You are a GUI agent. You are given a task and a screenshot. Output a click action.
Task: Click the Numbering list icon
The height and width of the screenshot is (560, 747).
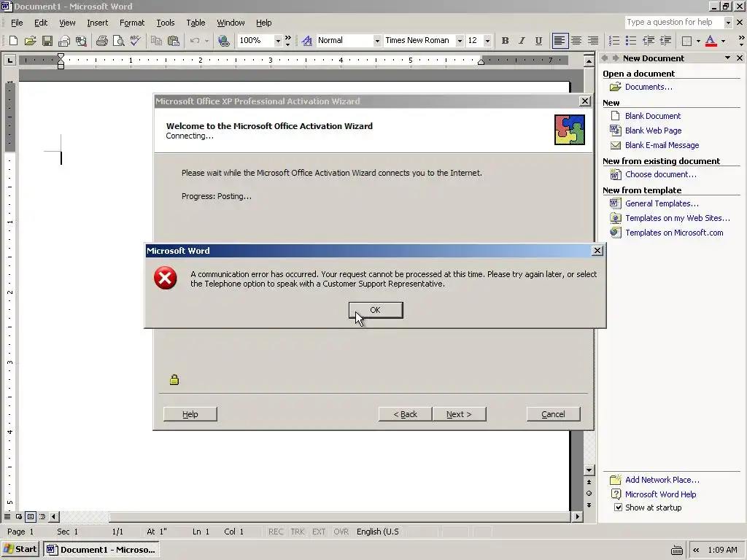[614, 41]
